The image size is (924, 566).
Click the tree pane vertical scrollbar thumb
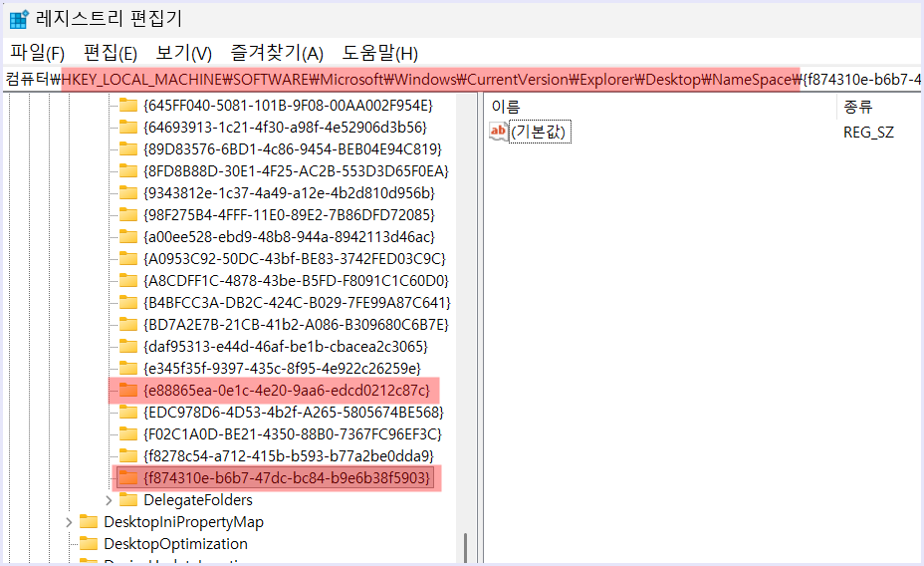[x=465, y=547]
